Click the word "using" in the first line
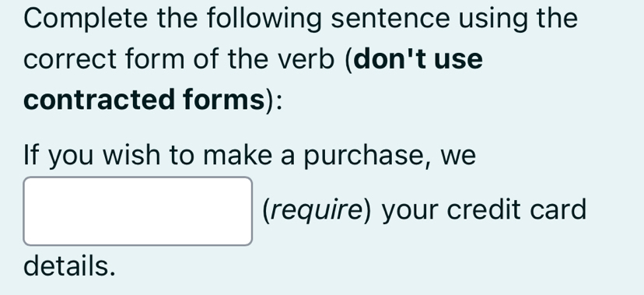The image size is (644, 295). [x=492, y=19]
